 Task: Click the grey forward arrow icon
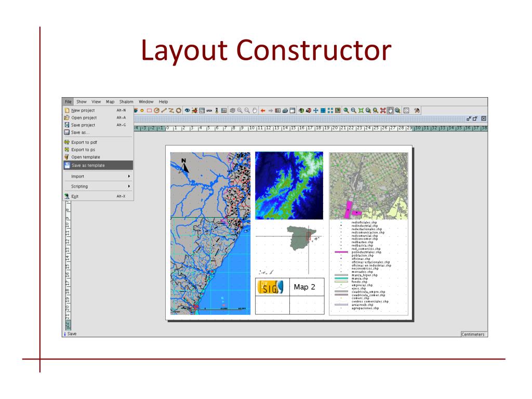click(x=270, y=111)
